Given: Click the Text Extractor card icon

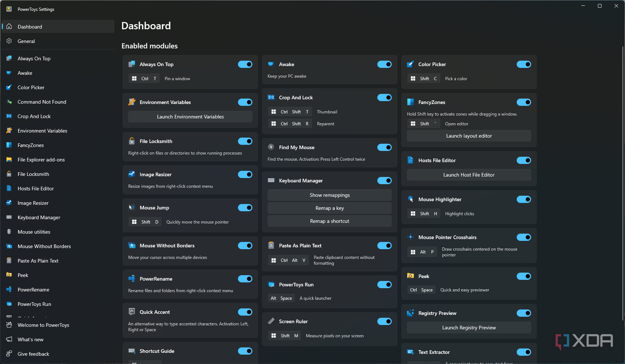Looking at the screenshot, I should click(x=411, y=352).
